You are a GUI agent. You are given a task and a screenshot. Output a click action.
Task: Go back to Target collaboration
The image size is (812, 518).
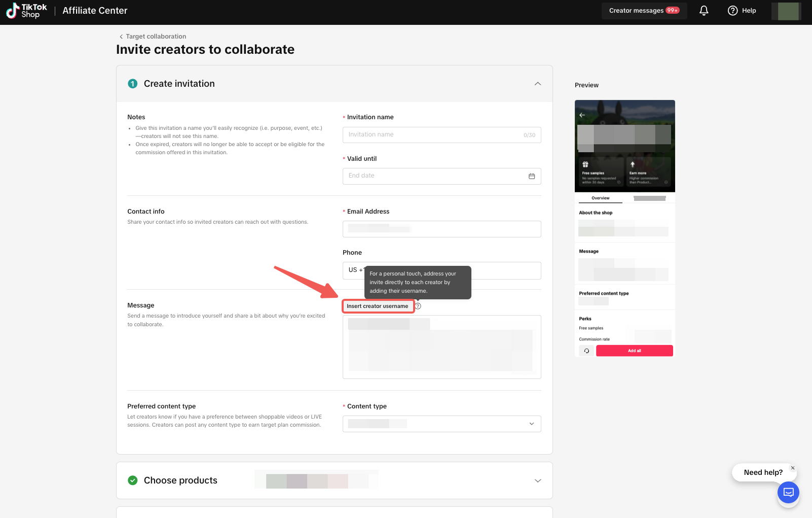[x=153, y=37]
